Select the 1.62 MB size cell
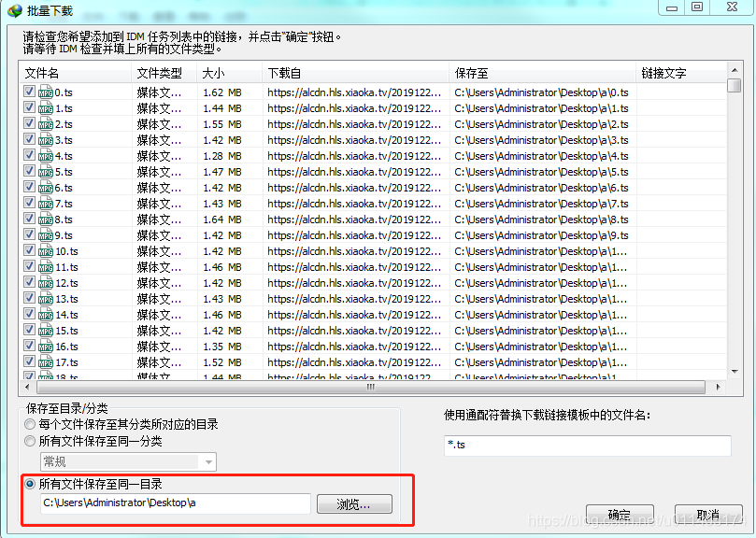This screenshot has width=756, height=538. pyautogui.click(x=222, y=92)
